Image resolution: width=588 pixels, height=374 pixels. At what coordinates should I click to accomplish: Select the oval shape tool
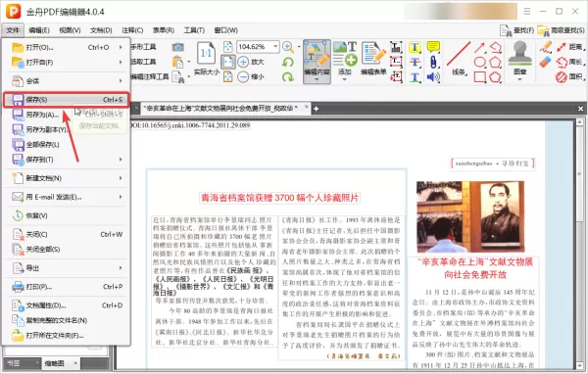480,62
